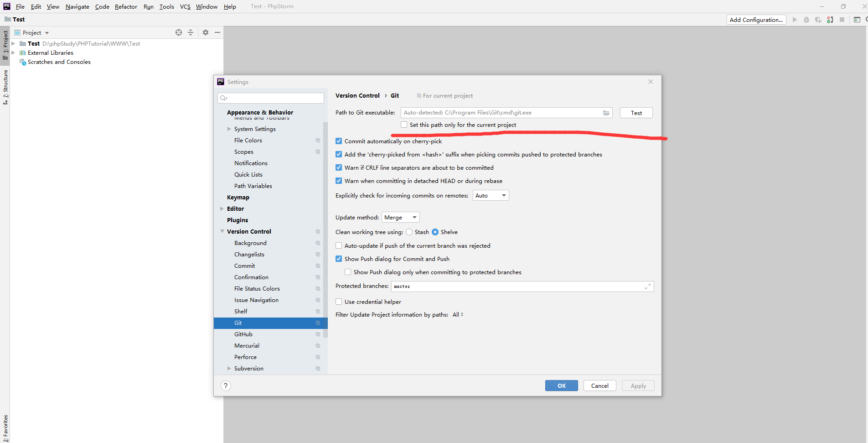Click the folder browse icon in Git path field
The image size is (868, 443).
(x=606, y=113)
